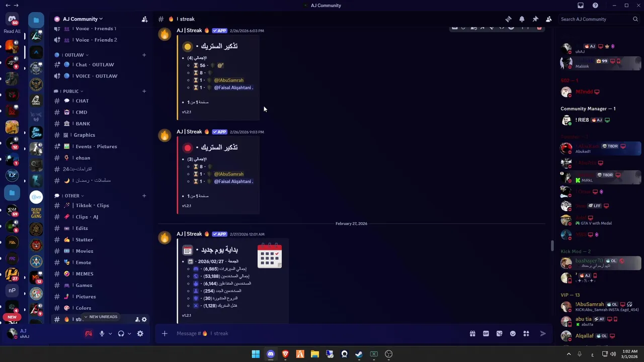Open the Events · Pictures channel
Screen dimensions: 644x362
coord(100,146)
